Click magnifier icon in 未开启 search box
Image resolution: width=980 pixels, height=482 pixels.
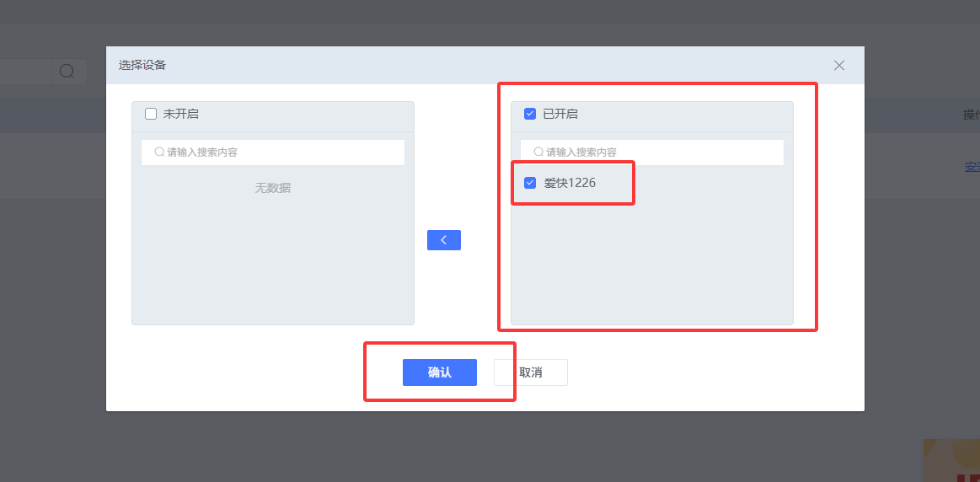coord(159,153)
